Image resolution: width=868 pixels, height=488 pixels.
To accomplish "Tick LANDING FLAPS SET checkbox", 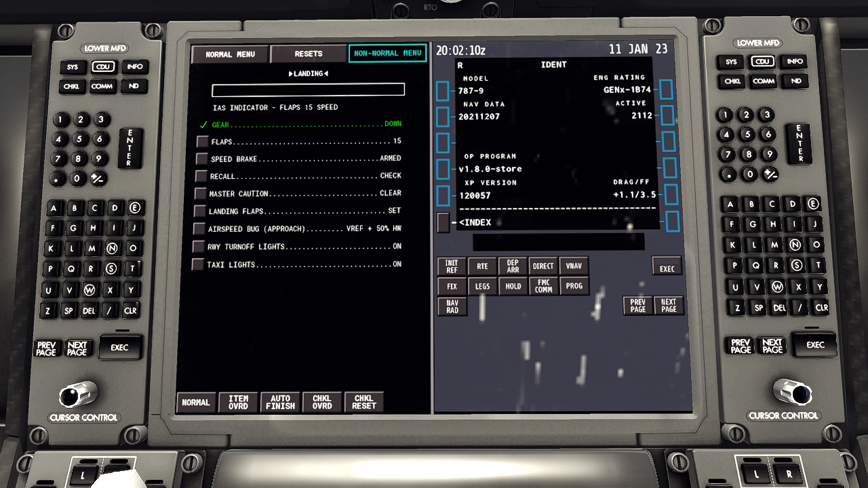I will (x=200, y=211).
